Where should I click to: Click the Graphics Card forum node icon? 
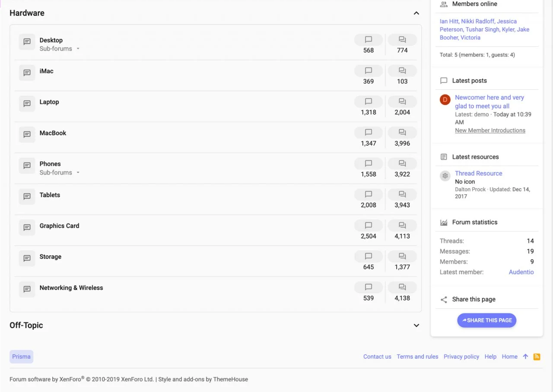click(x=27, y=227)
